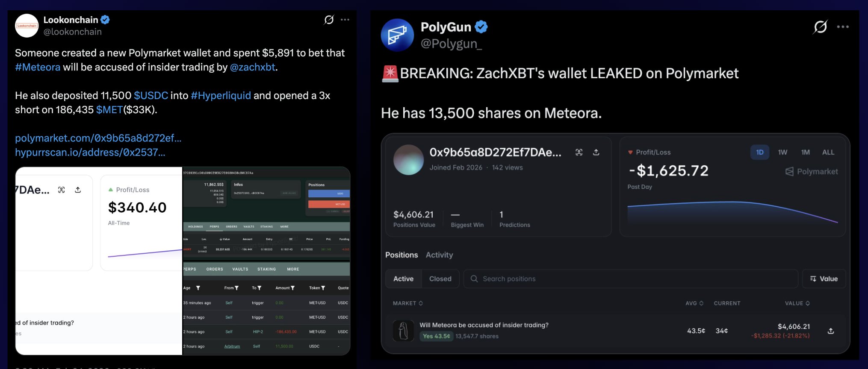Click the Search positions field
The image size is (868, 369).
click(631, 279)
